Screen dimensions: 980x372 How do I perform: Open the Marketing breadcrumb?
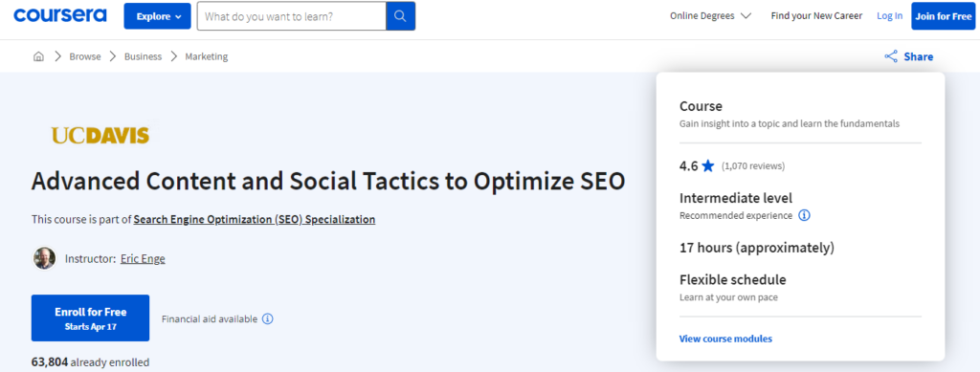point(207,56)
